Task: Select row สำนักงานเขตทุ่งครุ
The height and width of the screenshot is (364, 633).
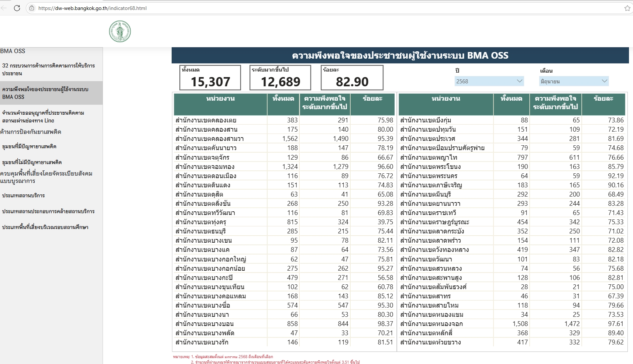Action: (x=284, y=222)
